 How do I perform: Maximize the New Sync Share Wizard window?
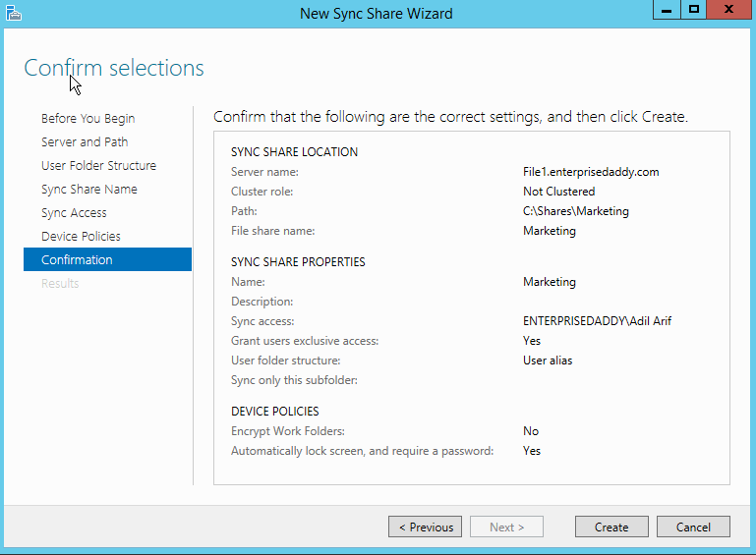(x=693, y=10)
